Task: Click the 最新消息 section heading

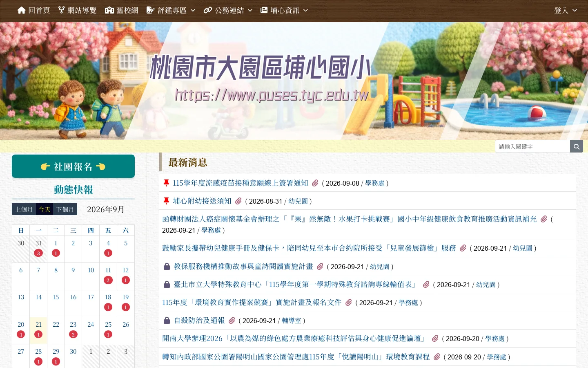Action: (188, 163)
